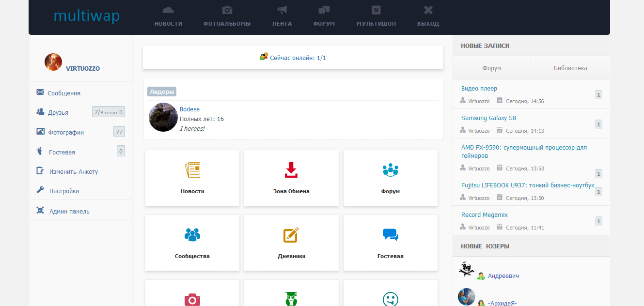Click the multiwap logo
Viewport: 644px width, 306px height.
(x=87, y=16)
